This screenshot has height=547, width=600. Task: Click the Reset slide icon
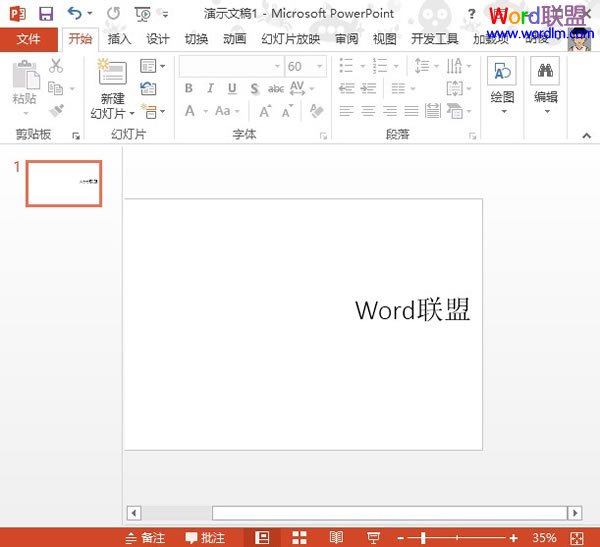click(148, 88)
